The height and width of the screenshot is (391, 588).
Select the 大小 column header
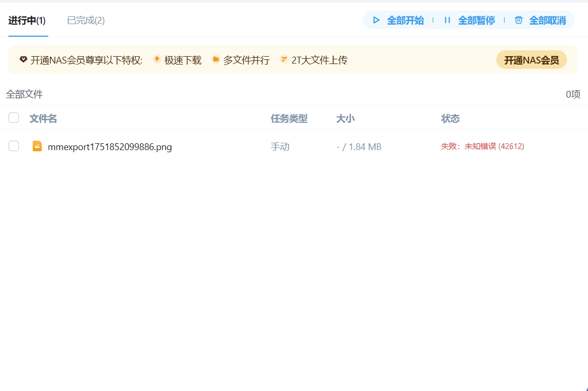click(x=345, y=119)
